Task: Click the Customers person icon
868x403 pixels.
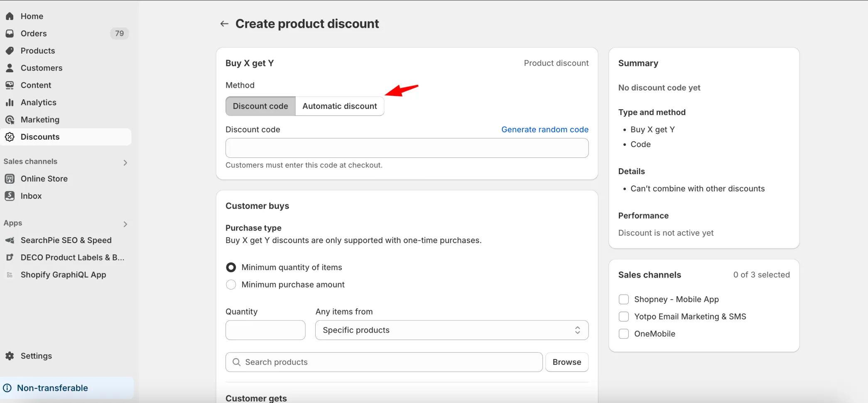Action: coord(10,68)
